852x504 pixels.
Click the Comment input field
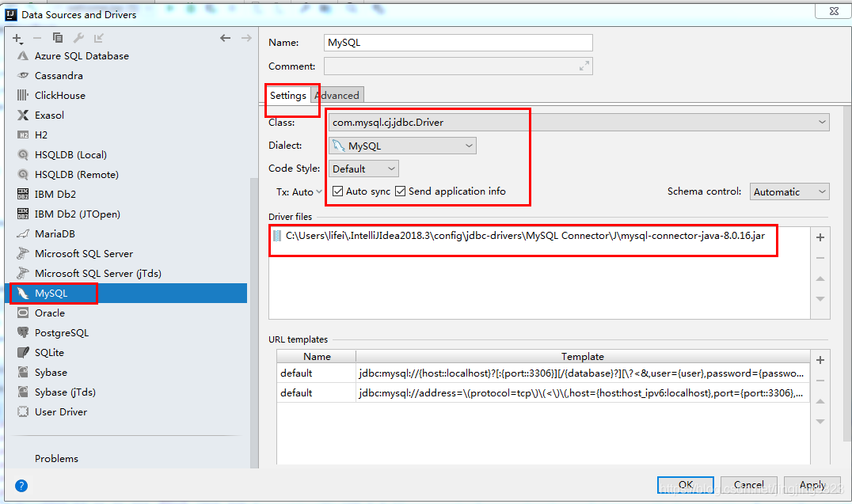(x=458, y=66)
